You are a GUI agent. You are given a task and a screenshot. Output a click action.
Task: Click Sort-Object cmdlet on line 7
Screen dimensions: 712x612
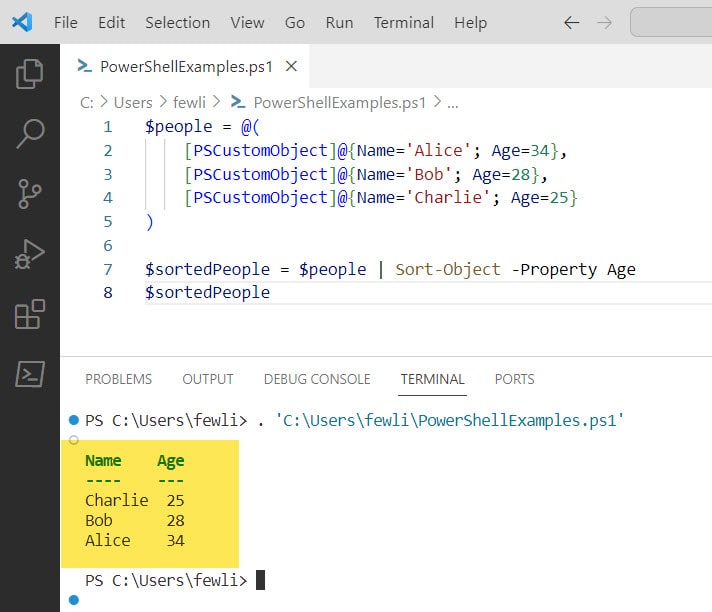coord(448,270)
